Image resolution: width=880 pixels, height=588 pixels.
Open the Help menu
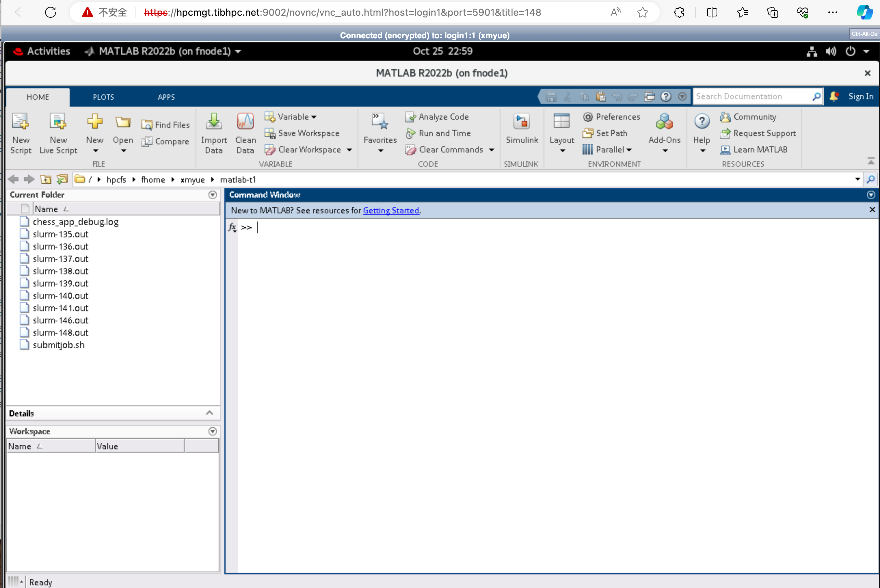pyautogui.click(x=702, y=134)
